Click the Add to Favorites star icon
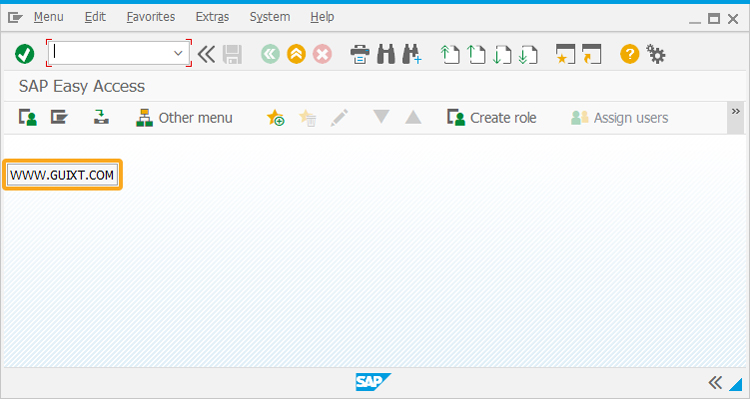Screen dimensions: 750x399 coord(276,118)
